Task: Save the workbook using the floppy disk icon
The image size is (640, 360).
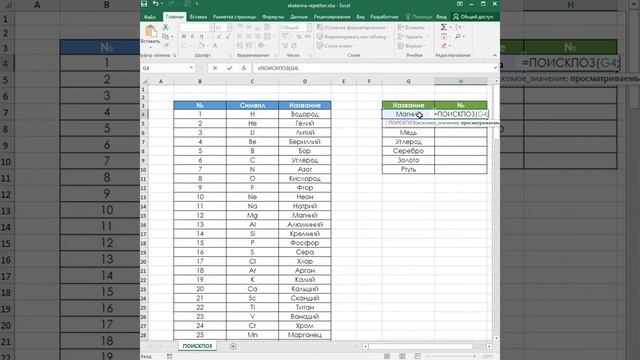Action: click(144, 4)
